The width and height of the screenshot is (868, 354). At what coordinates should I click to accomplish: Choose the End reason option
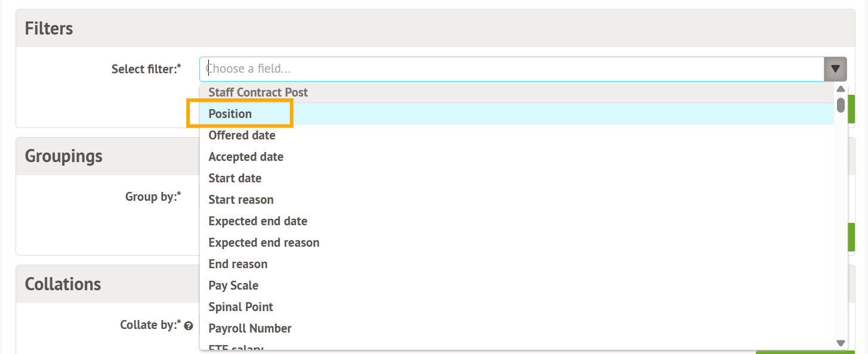click(238, 264)
